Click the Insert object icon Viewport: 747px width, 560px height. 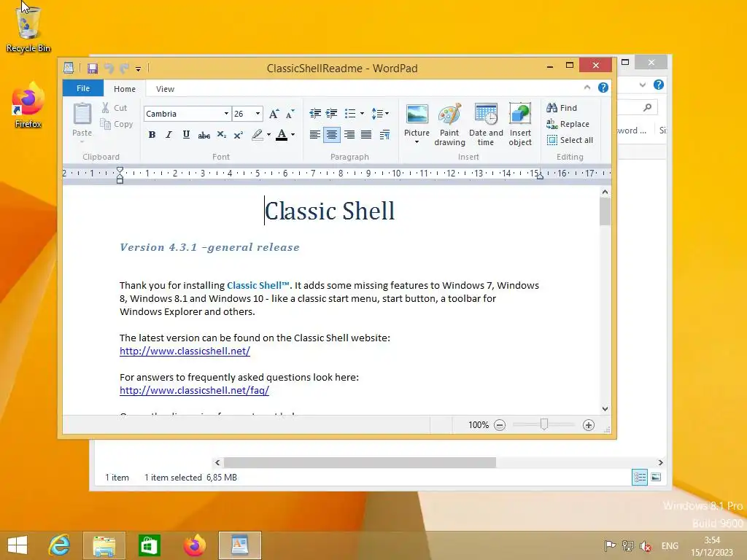coord(519,114)
